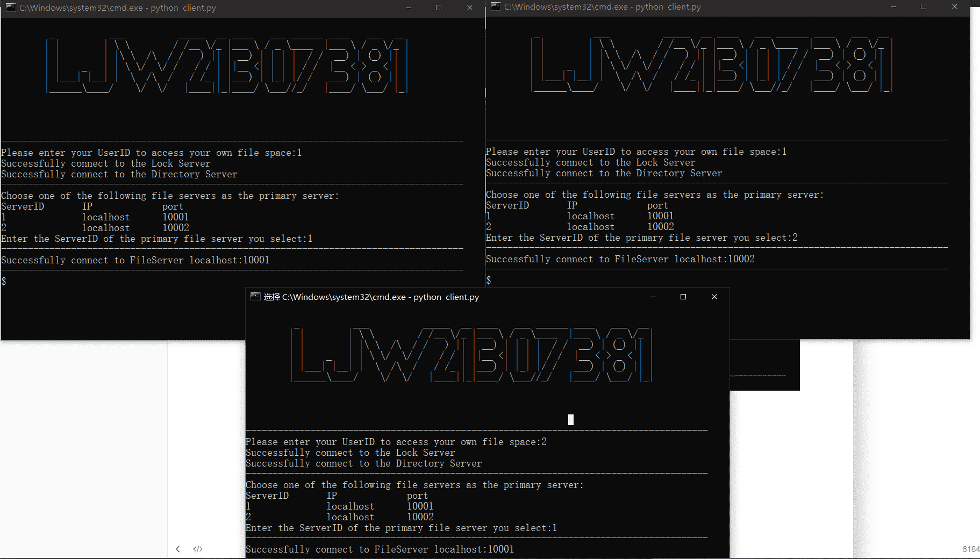Close the left cmd window
The height and width of the screenshot is (559, 980).
point(470,8)
